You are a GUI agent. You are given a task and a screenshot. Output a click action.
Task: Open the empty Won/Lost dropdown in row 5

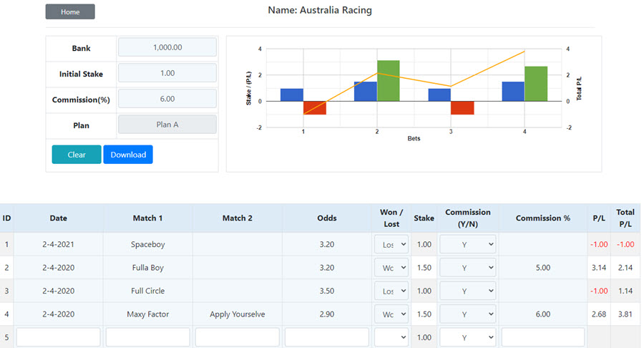point(391,337)
